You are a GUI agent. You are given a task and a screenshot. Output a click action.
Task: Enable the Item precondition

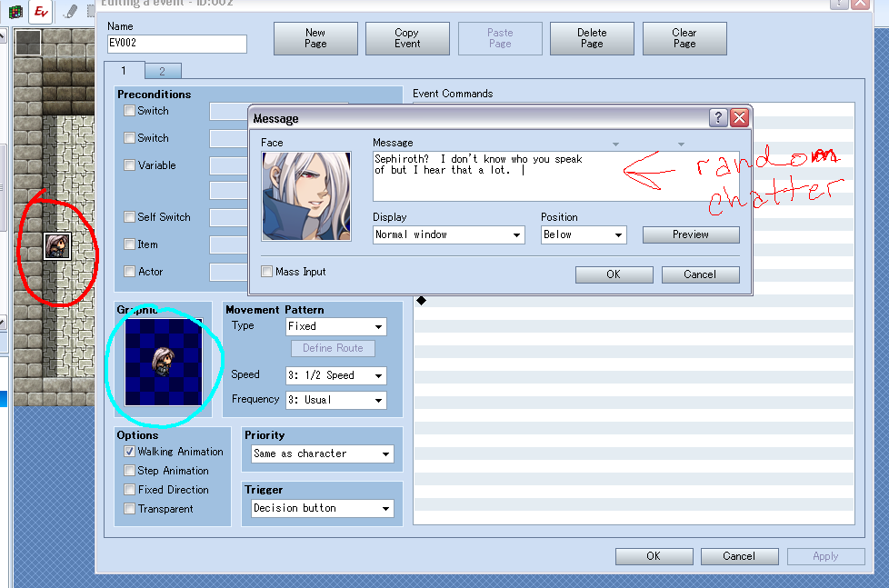(129, 244)
